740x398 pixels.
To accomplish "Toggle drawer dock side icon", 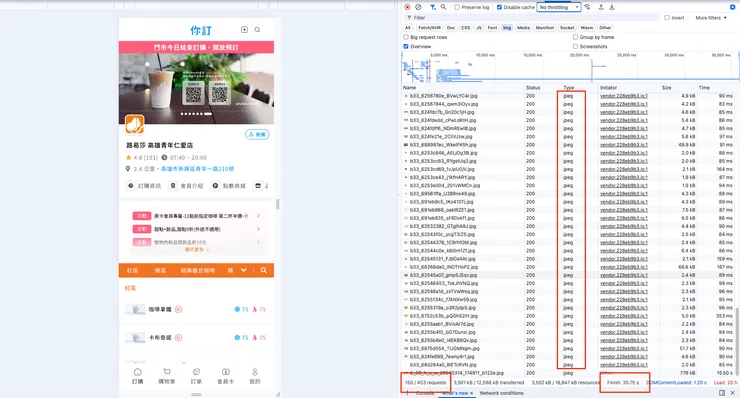I will 722,393.
